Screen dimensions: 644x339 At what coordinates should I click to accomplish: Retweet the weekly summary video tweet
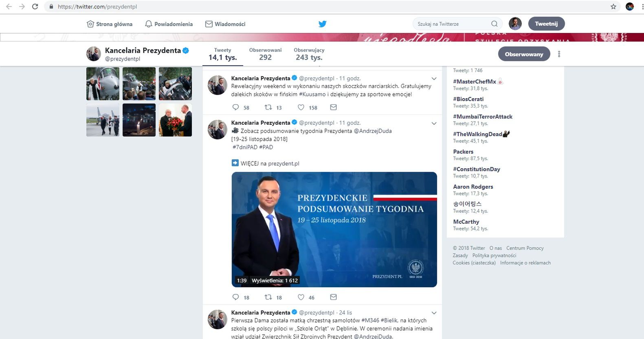pyautogui.click(x=268, y=297)
